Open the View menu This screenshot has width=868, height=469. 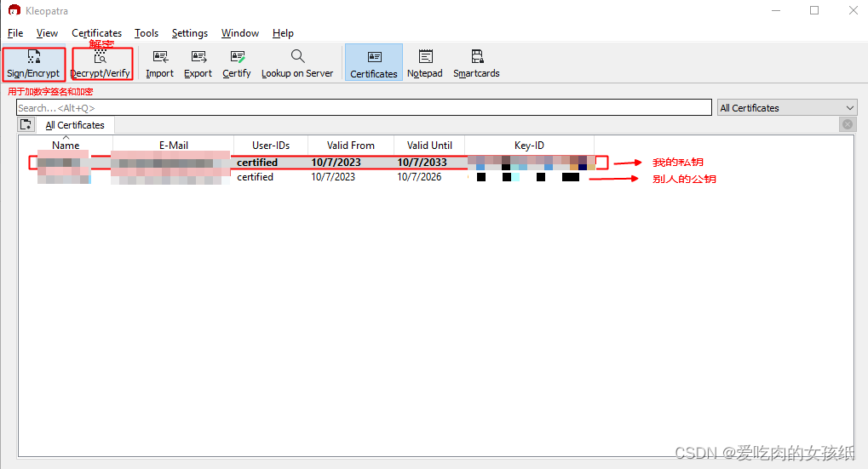click(x=47, y=33)
